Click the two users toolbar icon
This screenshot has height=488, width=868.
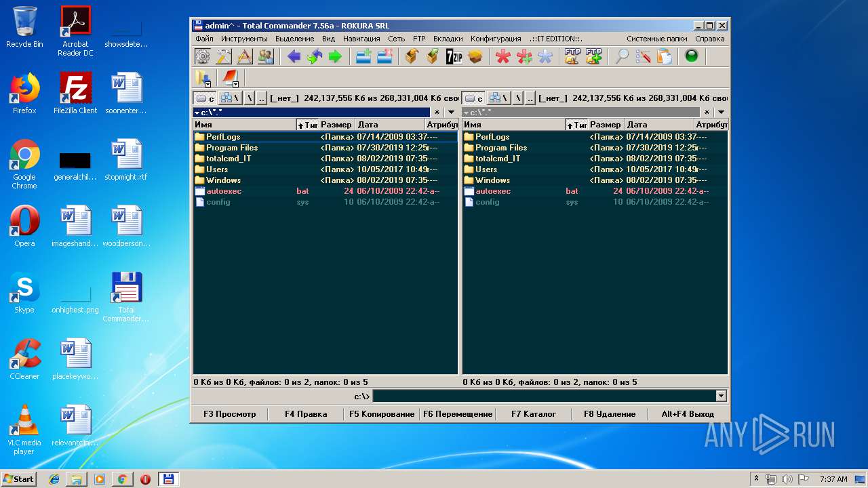point(265,57)
